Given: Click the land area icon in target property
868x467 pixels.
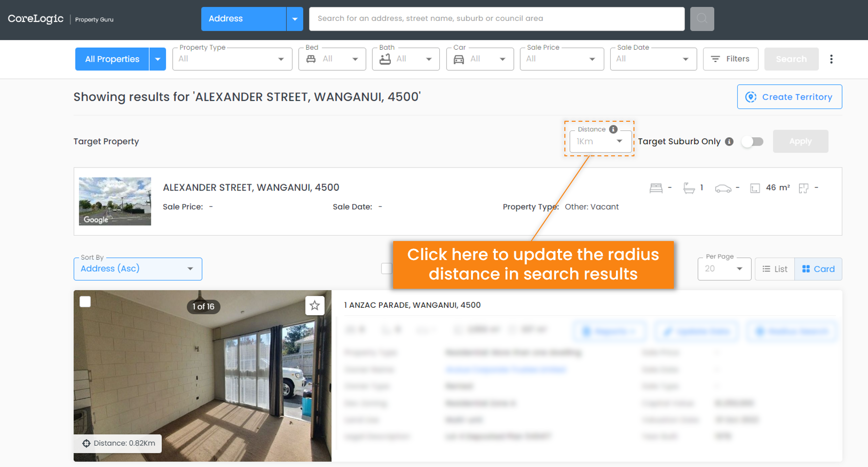Looking at the screenshot, I should (803, 188).
